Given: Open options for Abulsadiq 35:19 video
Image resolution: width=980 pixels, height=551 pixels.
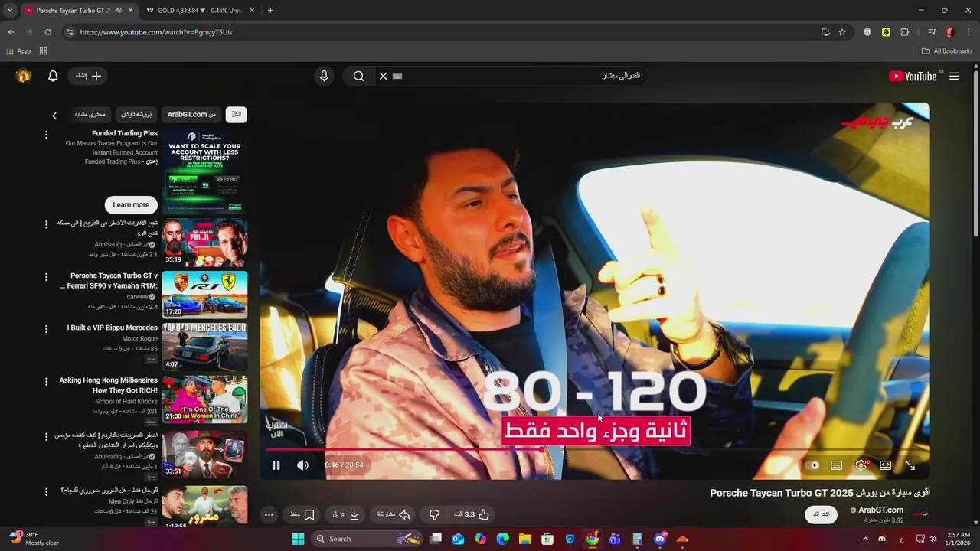Looking at the screenshot, I should (x=46, y=224).
